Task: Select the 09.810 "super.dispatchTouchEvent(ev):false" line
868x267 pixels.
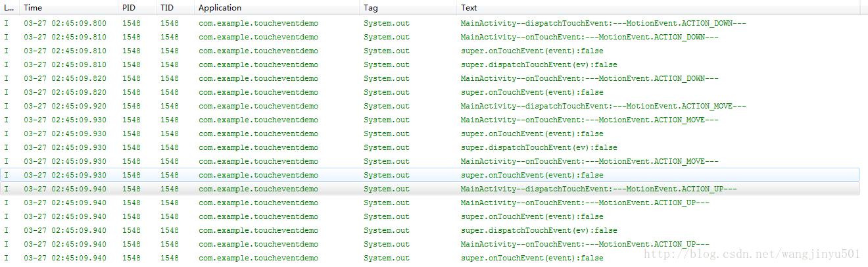Action: coord(430,64)
